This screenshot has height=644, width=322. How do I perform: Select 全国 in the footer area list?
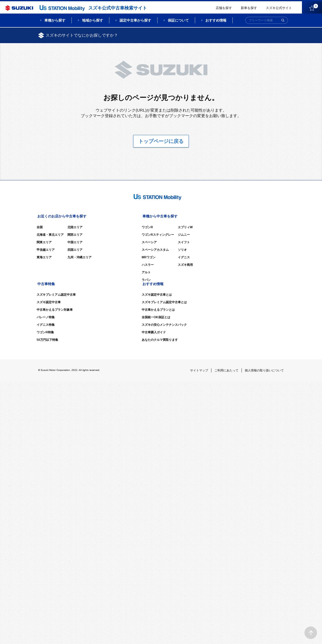(40, 227)
